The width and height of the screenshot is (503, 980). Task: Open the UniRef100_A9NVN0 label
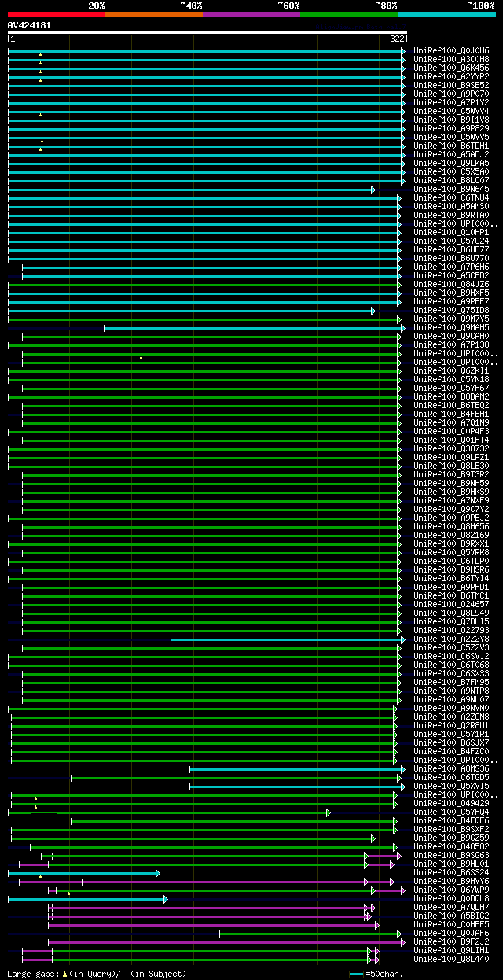(451, 708)
